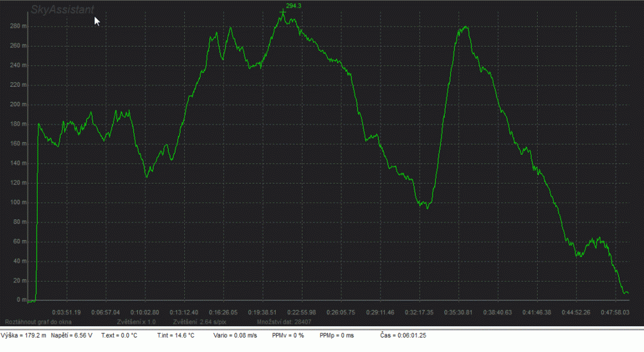Select the 0:35:30.81 time axis label
Screen dimensions: 644x352
(x=457, y=312)
